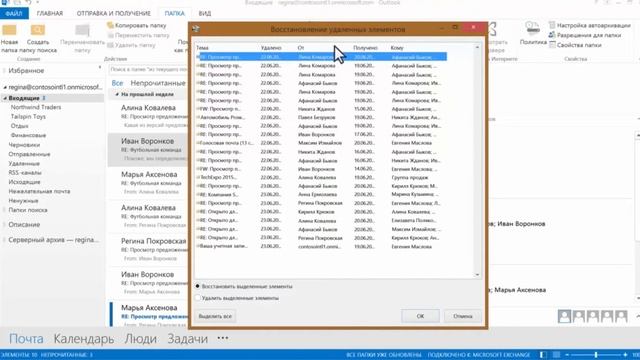Viewport: 640px width, 360px height.
Task: Open the ФАЙЛ tab
Action: tap(14, 13)
